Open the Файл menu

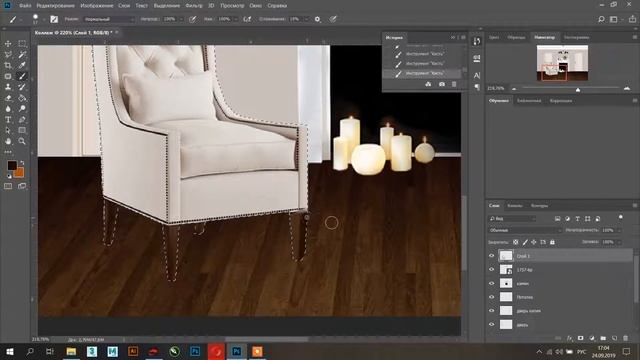click(25, 6)
